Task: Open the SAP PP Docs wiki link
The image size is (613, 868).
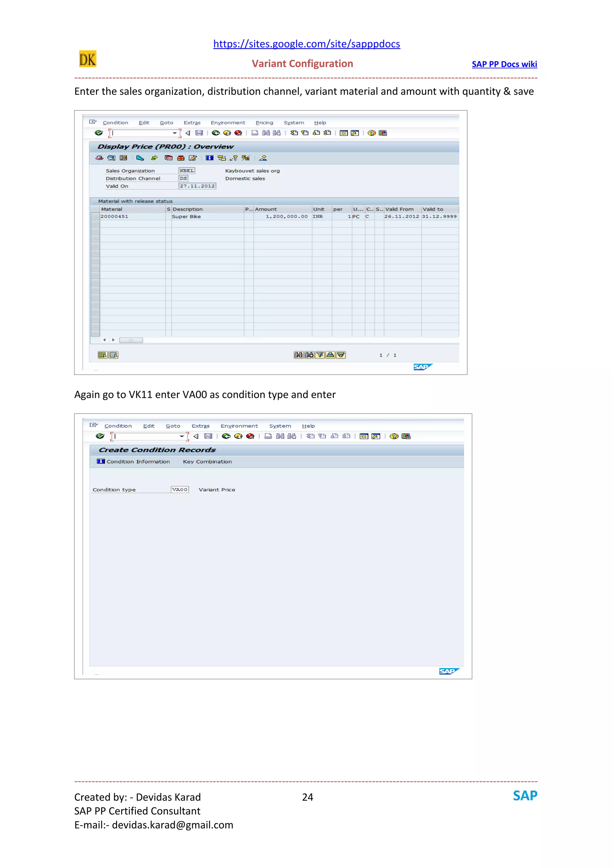Action: pyautogui.click(x=504, y=64)
